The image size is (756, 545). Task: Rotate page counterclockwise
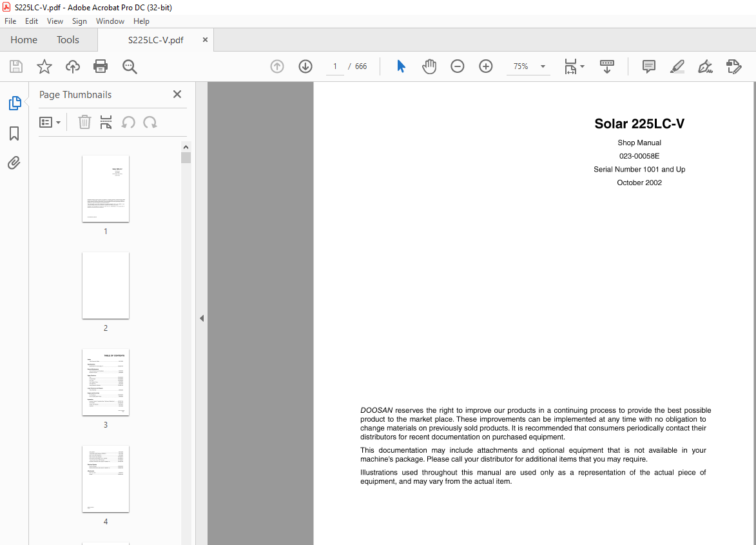point(128,123)
